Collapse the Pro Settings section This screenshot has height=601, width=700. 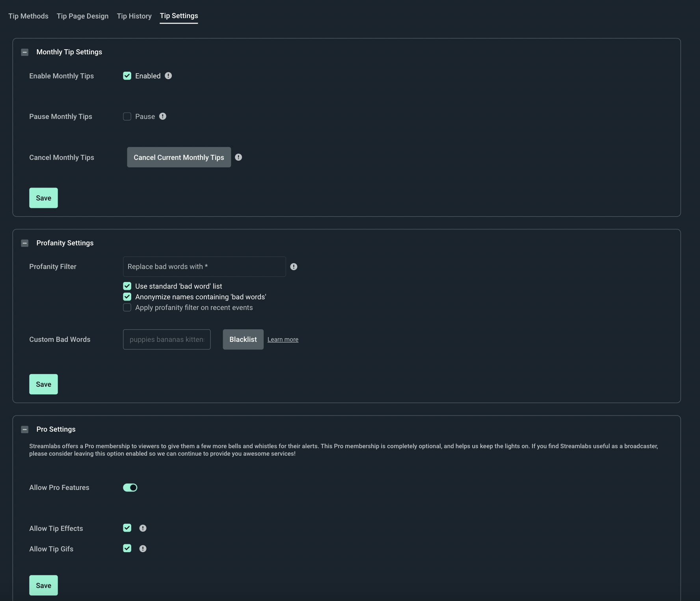[25, 429]
